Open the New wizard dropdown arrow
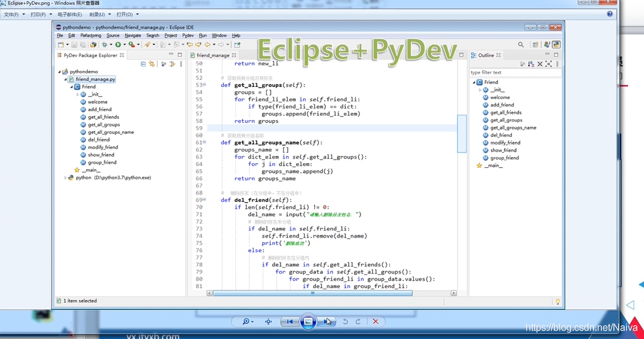 67,45
